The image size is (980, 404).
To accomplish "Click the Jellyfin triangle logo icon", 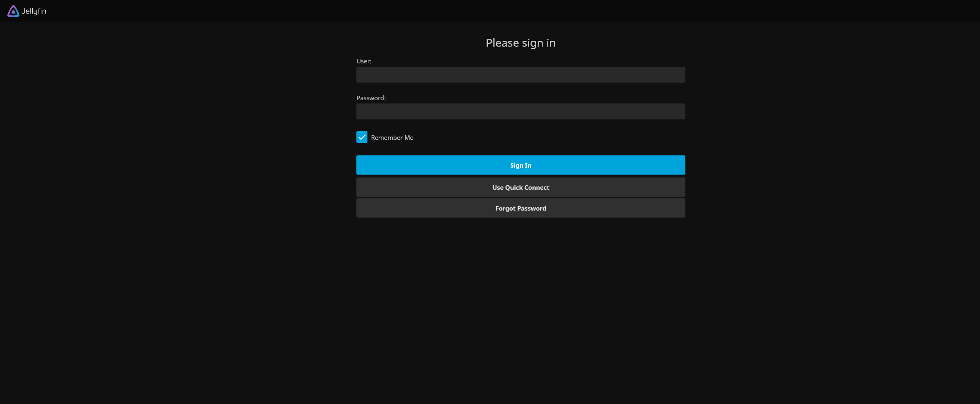I will (x=13, y=11).
